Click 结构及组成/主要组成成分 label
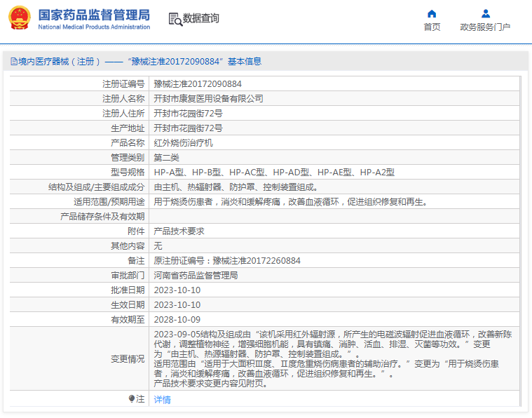The image size is (532, 418). tap(96, 187)
